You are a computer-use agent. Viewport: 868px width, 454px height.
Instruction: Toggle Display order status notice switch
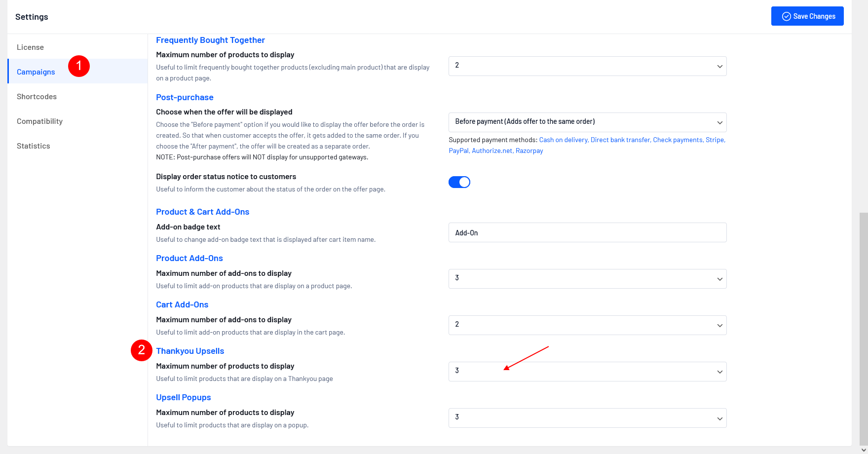click(459, 182)
